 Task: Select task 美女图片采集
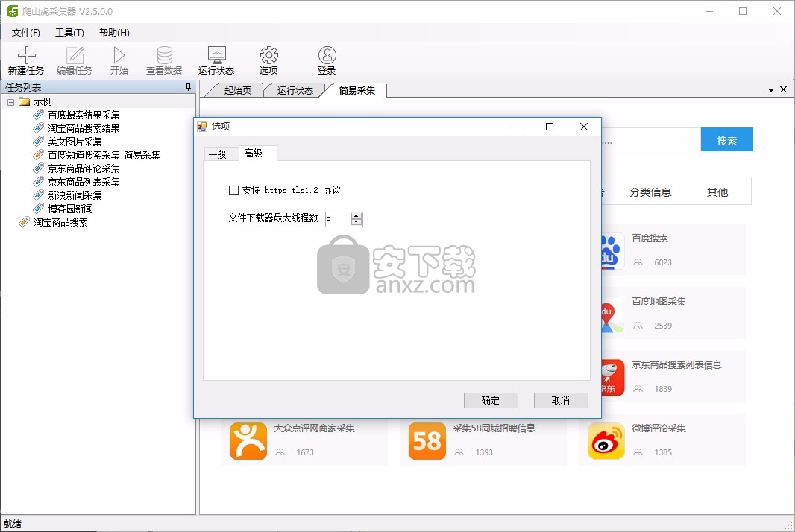point(75,142)
